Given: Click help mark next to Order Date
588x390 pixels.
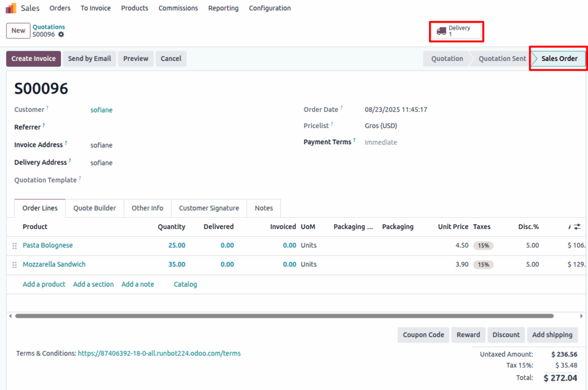Looking at the screenshot, I should click(341, 107).
